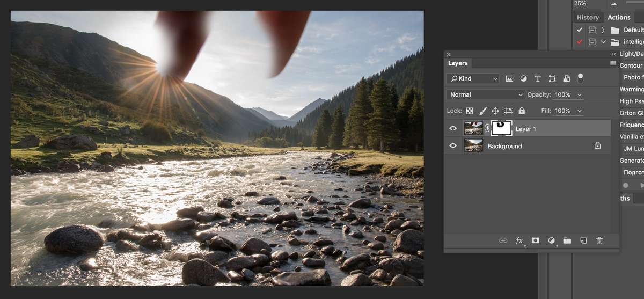Click the Add layer mask icon
The width and height of the screenshot is (644, 299).
(x=535, y=240)
